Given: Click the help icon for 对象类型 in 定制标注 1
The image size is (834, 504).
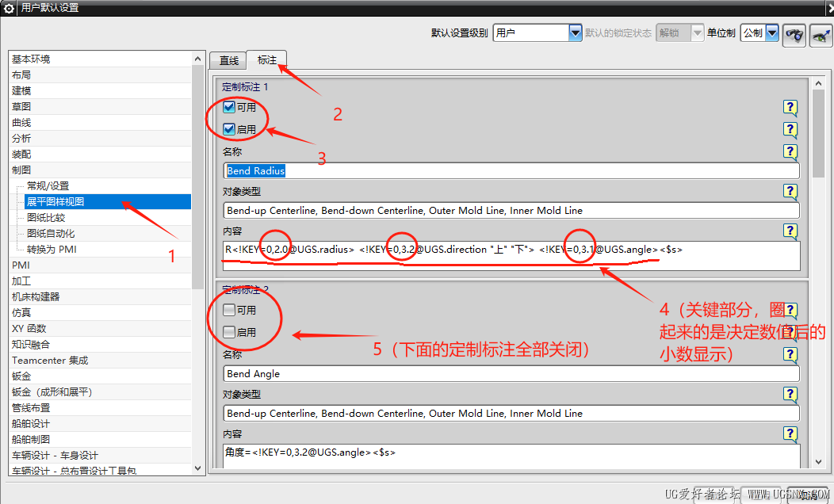Looking at the screenshot, I should pos(790,192).
